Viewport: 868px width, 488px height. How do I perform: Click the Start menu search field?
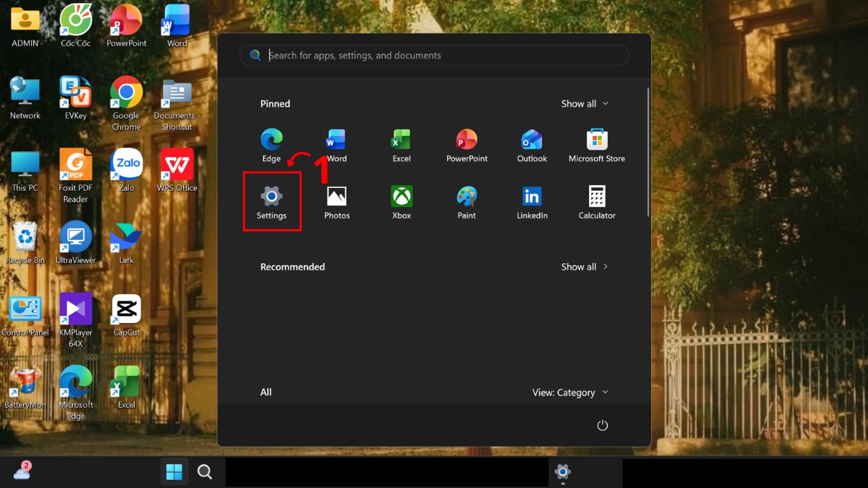tap(434, 55)
